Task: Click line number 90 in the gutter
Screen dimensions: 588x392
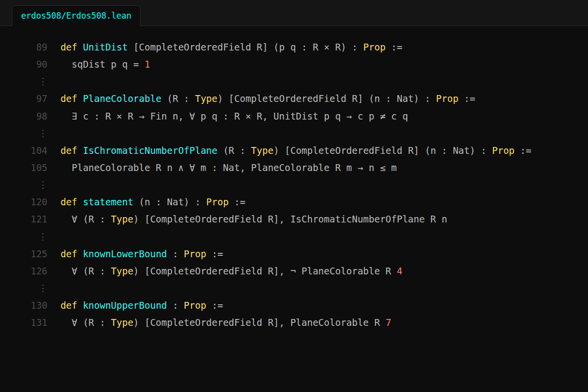Action: (x=42, y=65)
